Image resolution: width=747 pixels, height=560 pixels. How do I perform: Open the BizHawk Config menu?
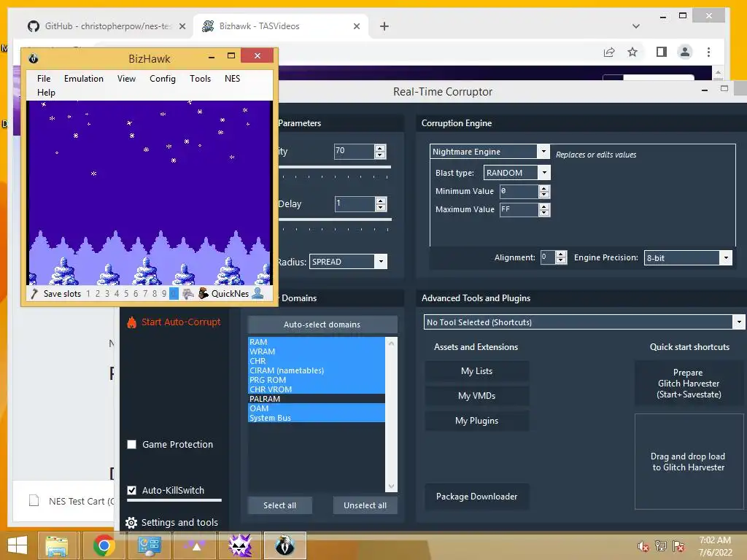[x=163, y=79]
